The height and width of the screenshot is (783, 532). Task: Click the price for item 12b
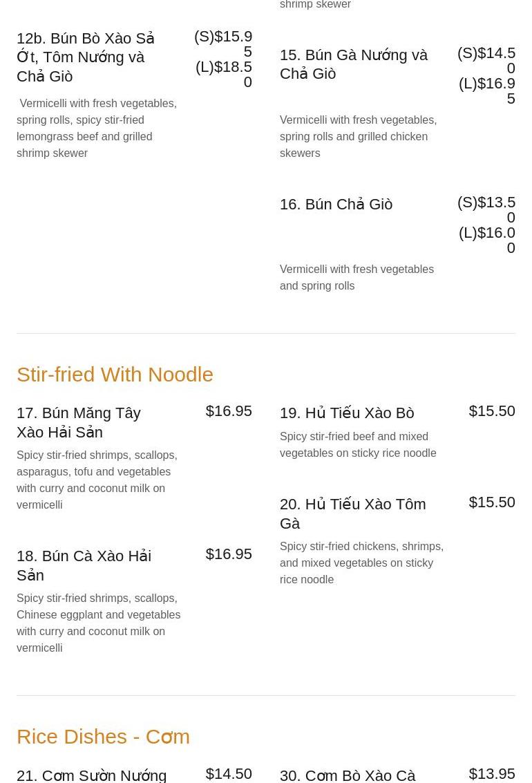coord(224,59)
